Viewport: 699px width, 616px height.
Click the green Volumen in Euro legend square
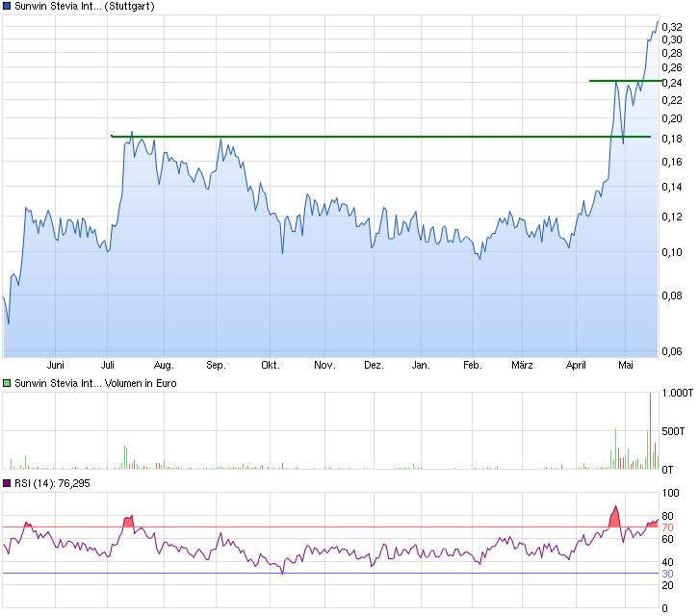tap(7, 383)
